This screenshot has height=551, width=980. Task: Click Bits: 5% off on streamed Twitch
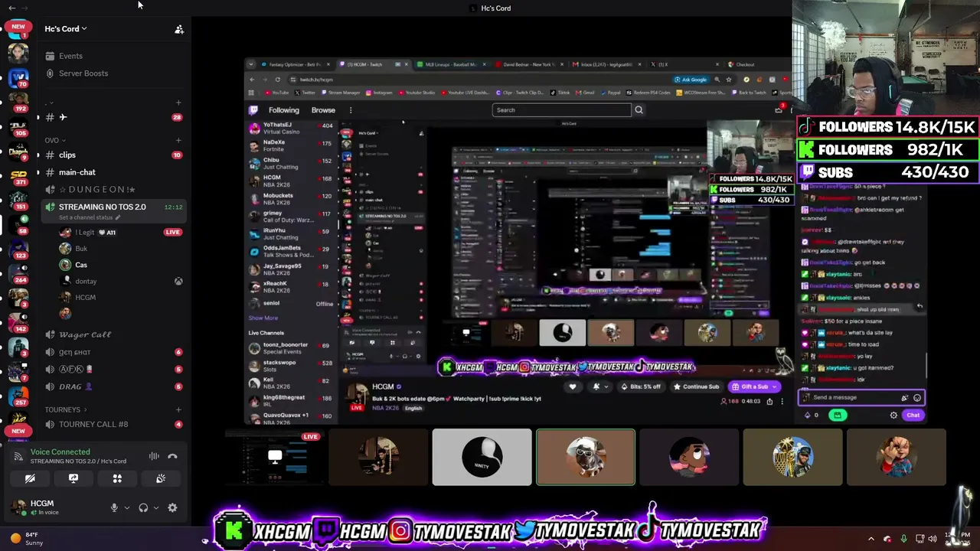coord(642,387)
